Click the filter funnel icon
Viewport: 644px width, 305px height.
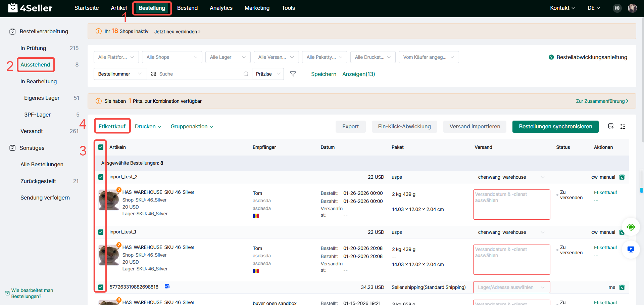tap(293, 74)
